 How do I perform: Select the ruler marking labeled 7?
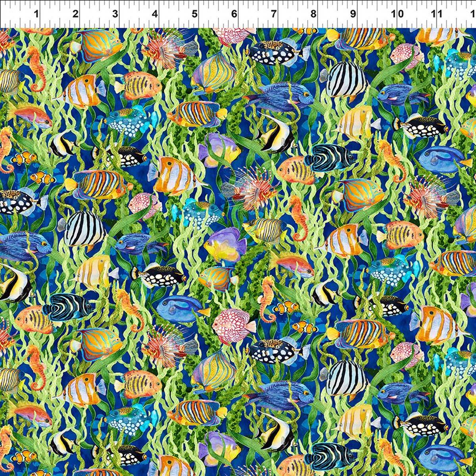pyautogui.click(x=274, y=14)
